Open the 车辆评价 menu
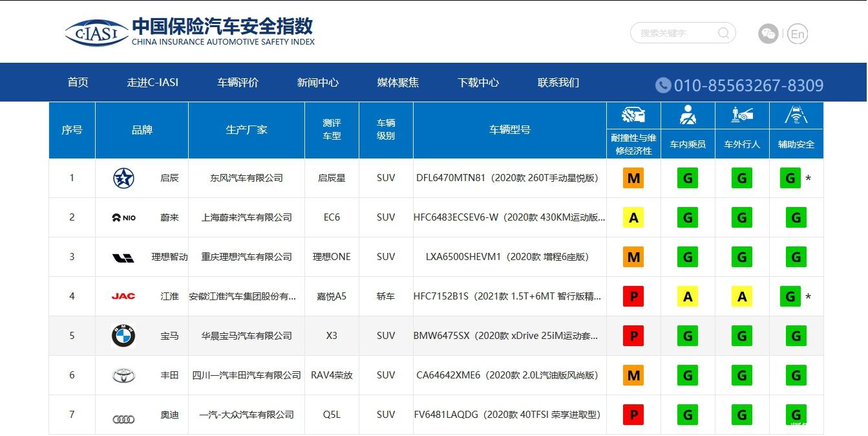Viewport: 868px width, 436px height. [238, 82]
